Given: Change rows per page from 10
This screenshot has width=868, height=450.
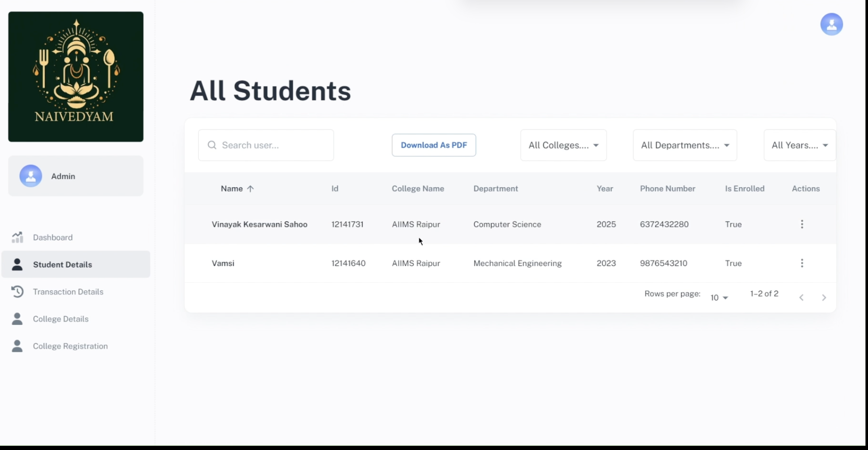Looking at the screenshot, I should click(719, 297).
